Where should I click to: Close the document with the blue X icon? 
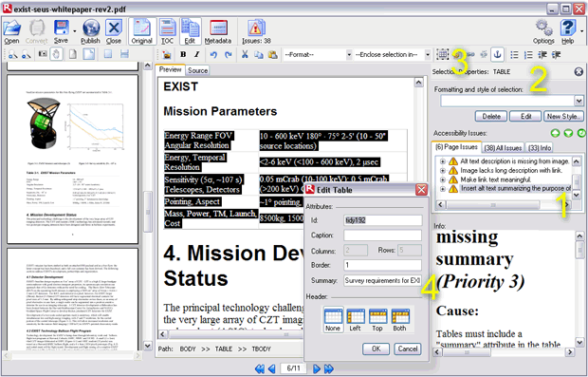114,32
